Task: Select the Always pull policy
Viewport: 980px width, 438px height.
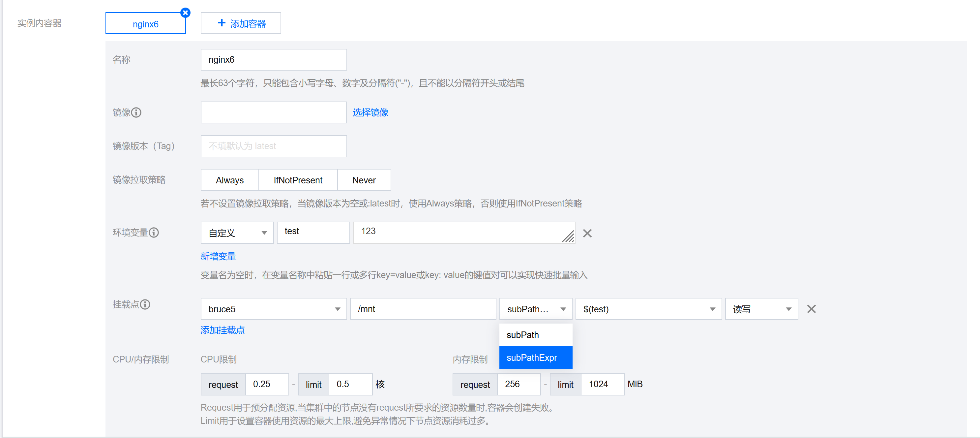Action: (x=229, y=180)
